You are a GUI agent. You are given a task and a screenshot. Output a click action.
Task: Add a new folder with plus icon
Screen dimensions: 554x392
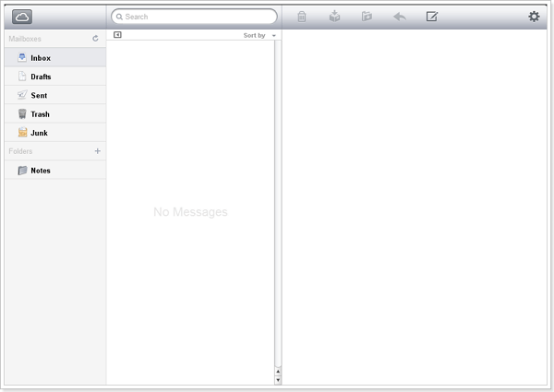pos(98,150)
